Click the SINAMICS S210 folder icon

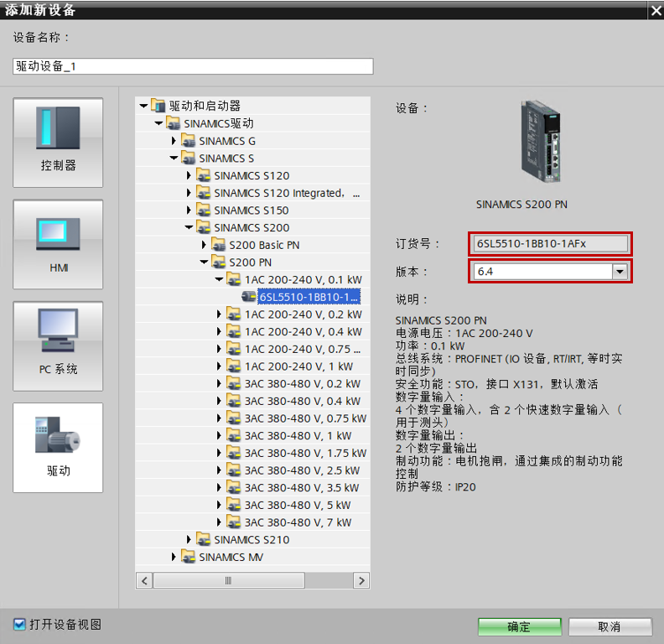(203, 539)
